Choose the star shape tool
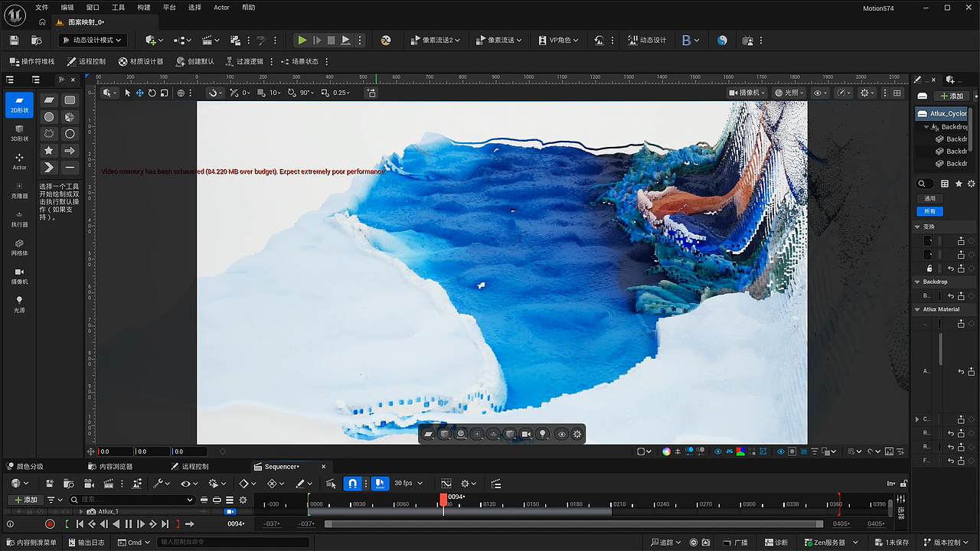 point(49,151)
